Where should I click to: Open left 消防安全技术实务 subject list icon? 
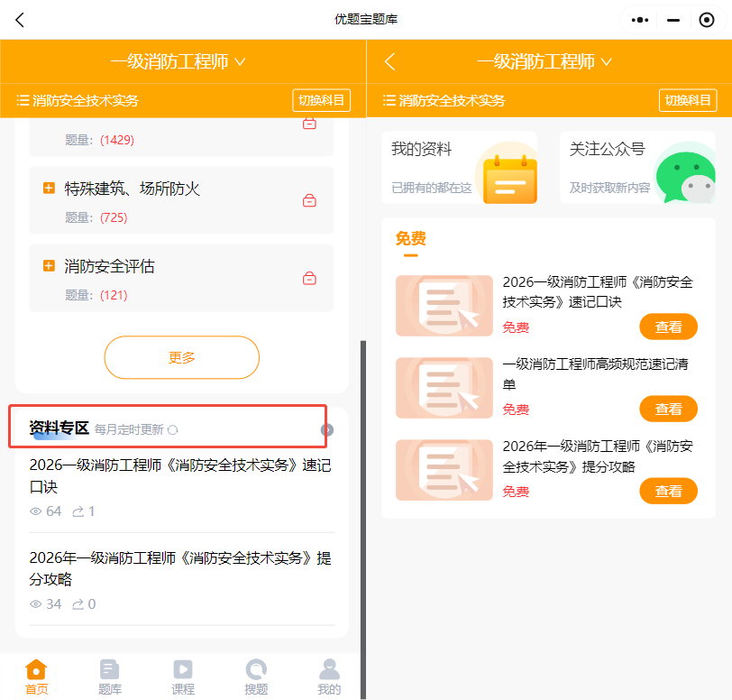[23, 100]
